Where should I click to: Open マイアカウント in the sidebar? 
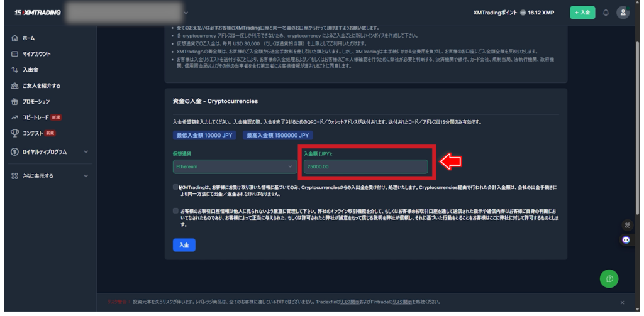(x=36, y=54)
